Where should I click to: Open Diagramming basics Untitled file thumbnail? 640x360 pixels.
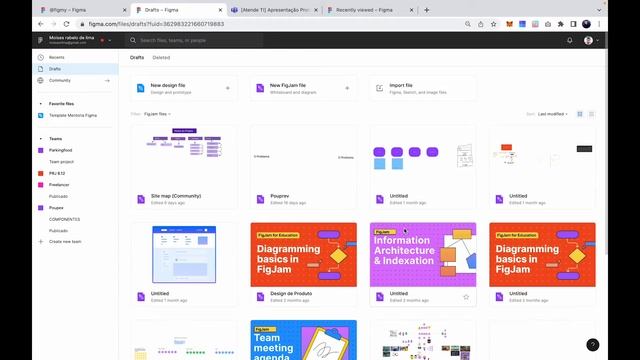(542, 254)
